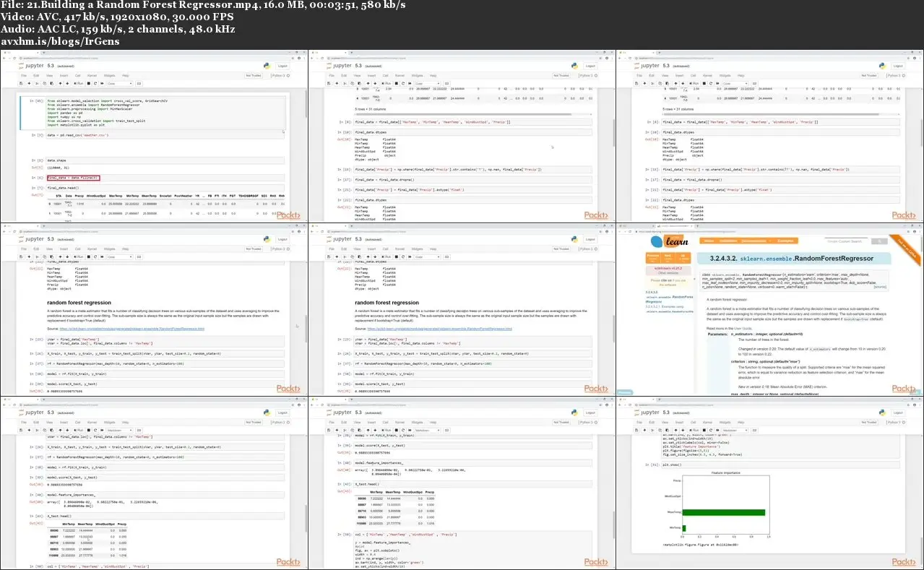Click header text 'avxhm.is/blogs/IrGens'
The width and height of the screenshot is (924, 570).
click(60, 42)
